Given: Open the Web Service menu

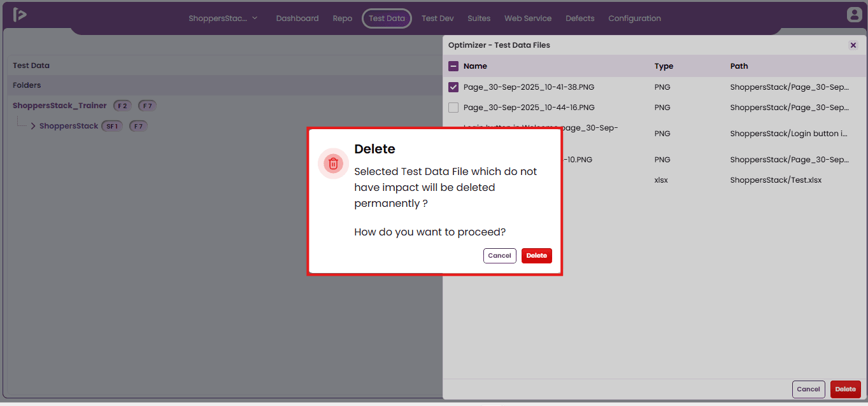Looking at the screenshot, I should point(528,18).
